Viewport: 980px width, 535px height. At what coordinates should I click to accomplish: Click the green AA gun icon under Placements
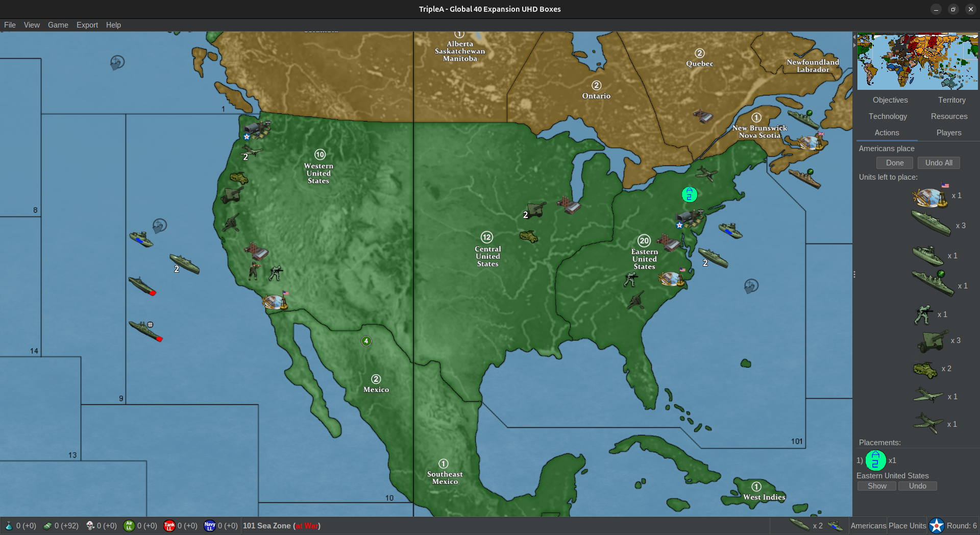[875, 460]
